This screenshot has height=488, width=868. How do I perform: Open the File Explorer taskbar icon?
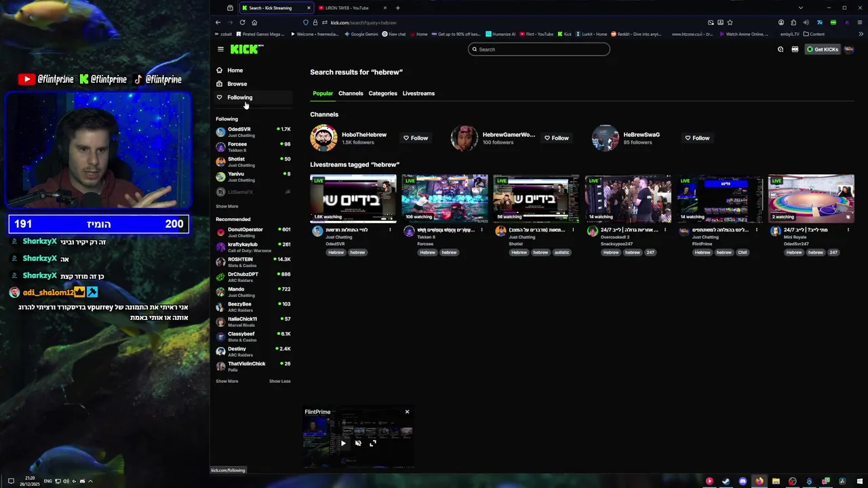pyautogui.click(x=776, y=481)
